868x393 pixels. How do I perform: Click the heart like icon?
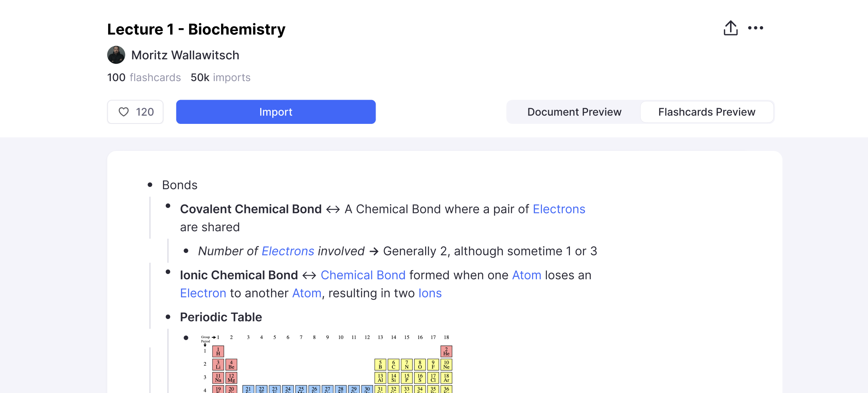[124, 112]
